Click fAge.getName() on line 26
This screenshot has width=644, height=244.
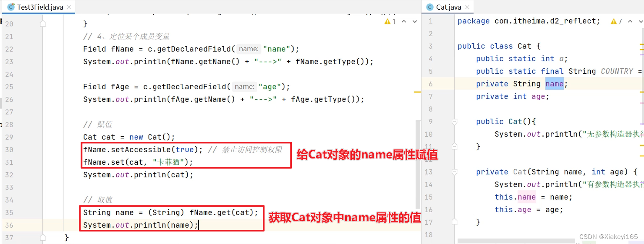(x=203, y=99)
